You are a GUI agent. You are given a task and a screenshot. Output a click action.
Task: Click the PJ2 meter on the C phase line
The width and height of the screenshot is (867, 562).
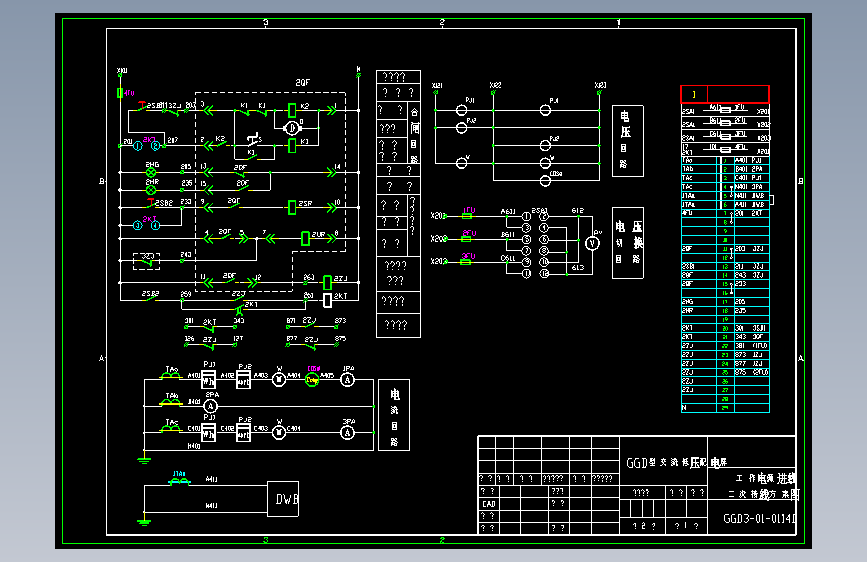pos(243,433)
